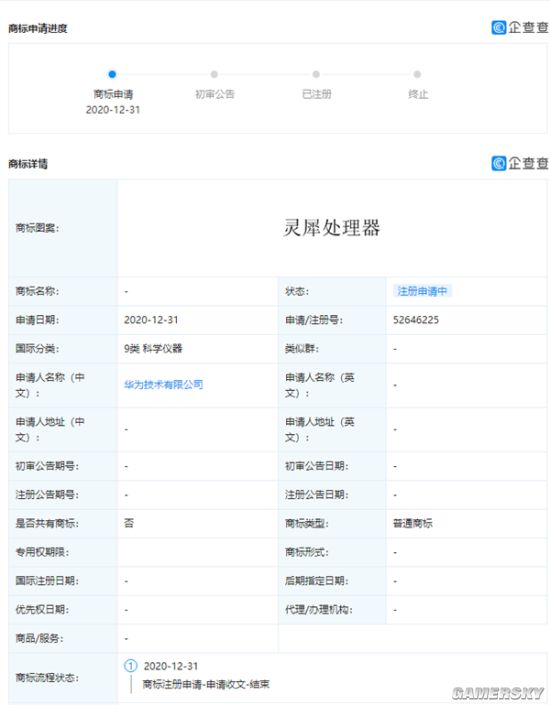Open the 华为技术有限公司 applicant link

click(163, 385)
